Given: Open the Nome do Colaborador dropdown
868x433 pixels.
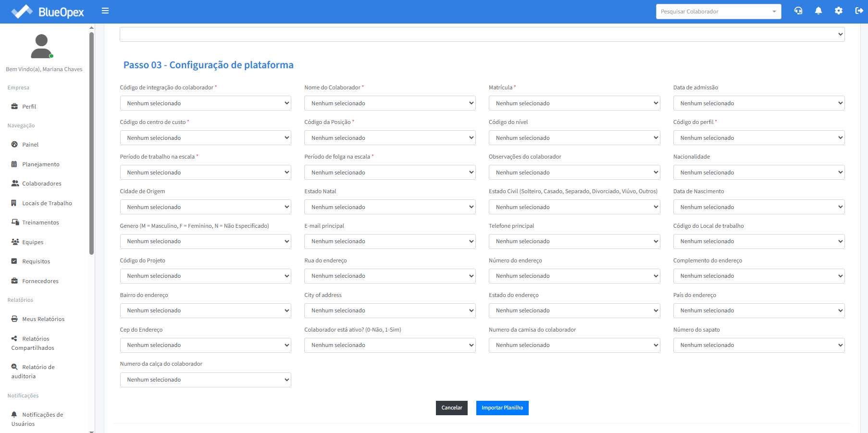Looking at the screenshot, I should click(x=390, y=103).
